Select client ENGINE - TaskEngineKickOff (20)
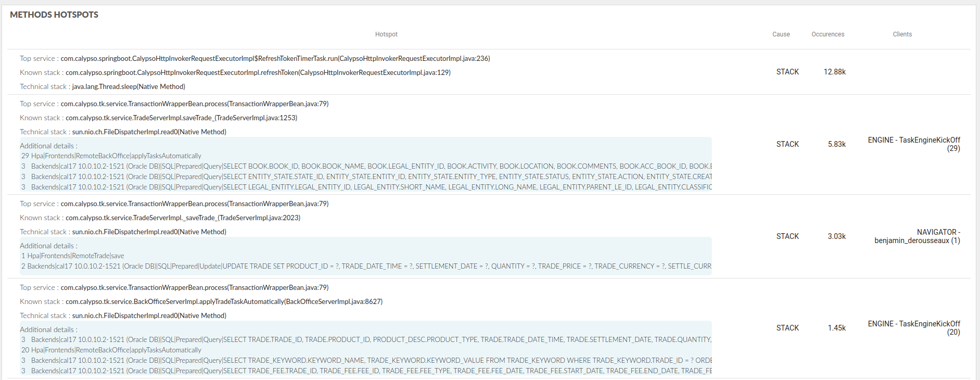This screenshot has height=380, width=980. [914, 328]
